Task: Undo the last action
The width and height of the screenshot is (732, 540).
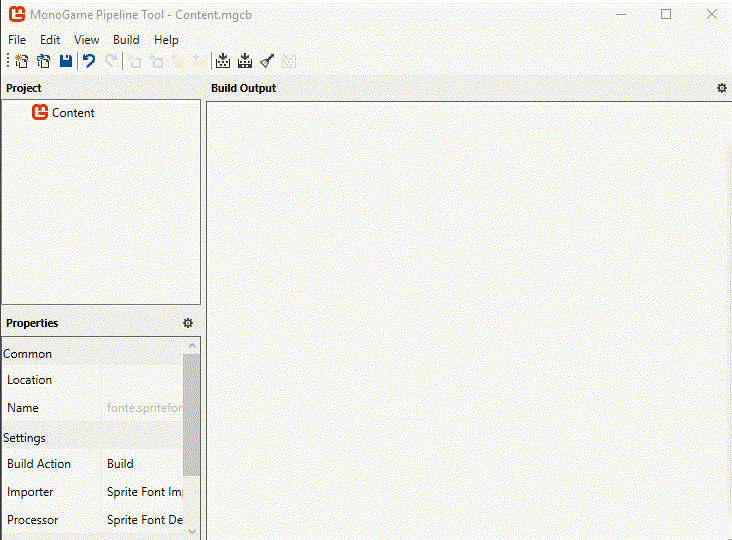Action: point(89,61)
